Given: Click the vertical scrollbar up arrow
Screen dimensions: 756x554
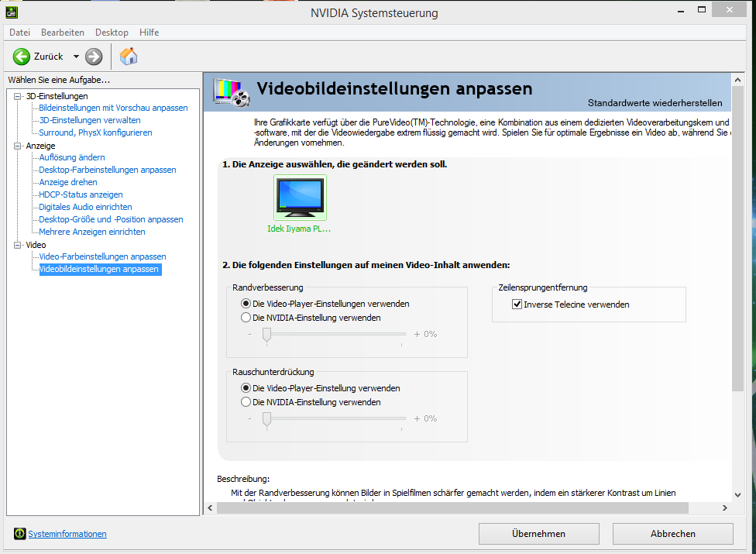Looking at the screenshot, I should (737, 79).
